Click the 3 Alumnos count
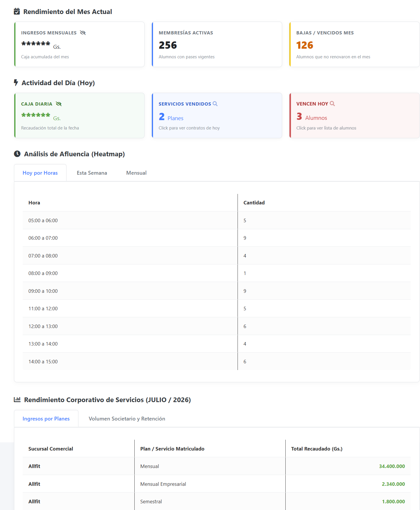The height and width of the screenshot is (510, 420). pyautogui.click(x=312, y=117)
